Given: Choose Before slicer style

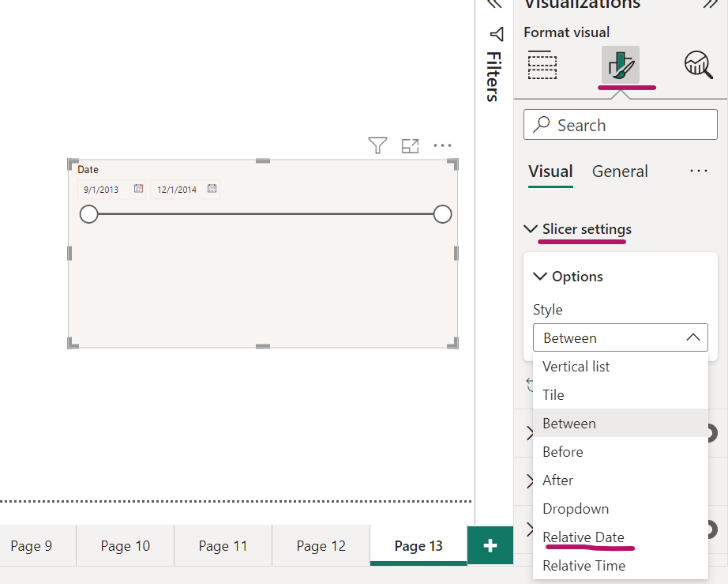Looking at the screenshot, I should tap(621, 451).
